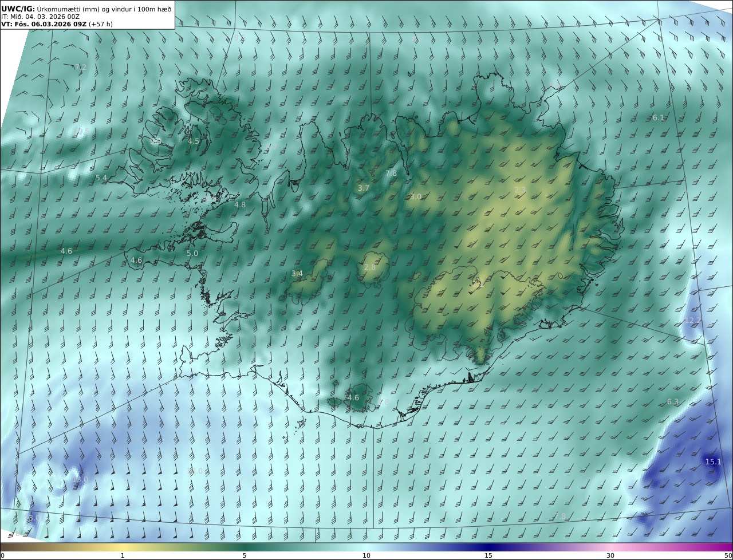Image resolution: width=733 pixels, height=560 pixels.
Task: Click the colorbar tick label 50
Action: pos(728,556)
